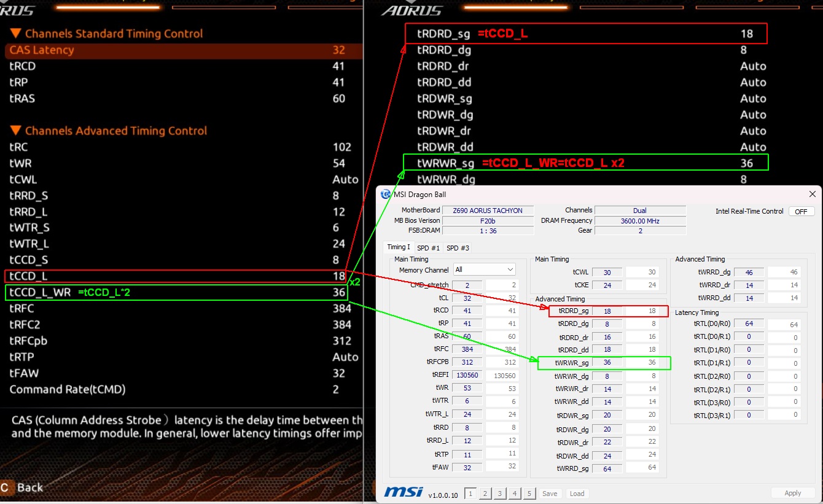Open the SPD #1 tab

428,248
